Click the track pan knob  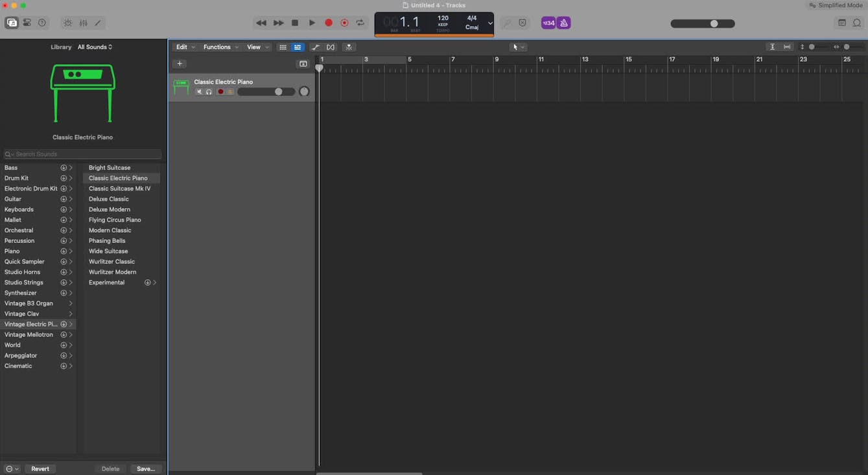point(304,92)
